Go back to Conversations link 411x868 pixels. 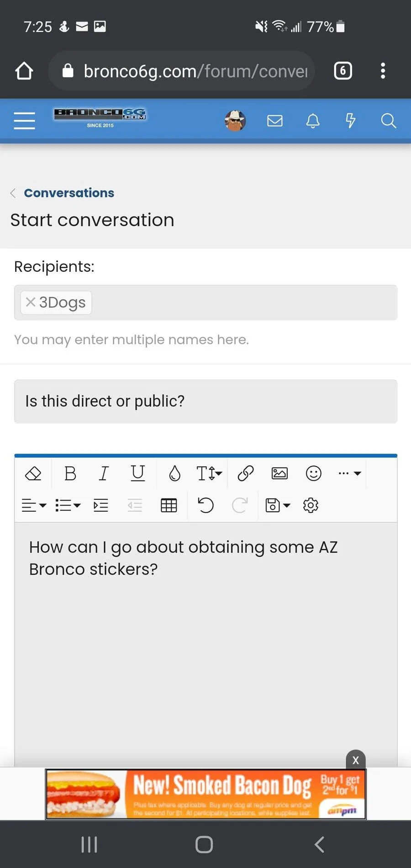[69, 193]
